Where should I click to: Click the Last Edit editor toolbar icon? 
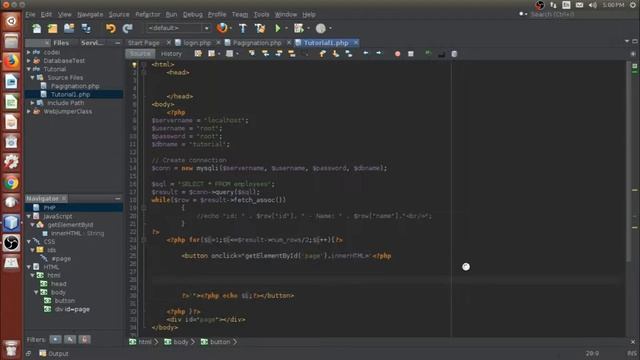click(198, 53)
